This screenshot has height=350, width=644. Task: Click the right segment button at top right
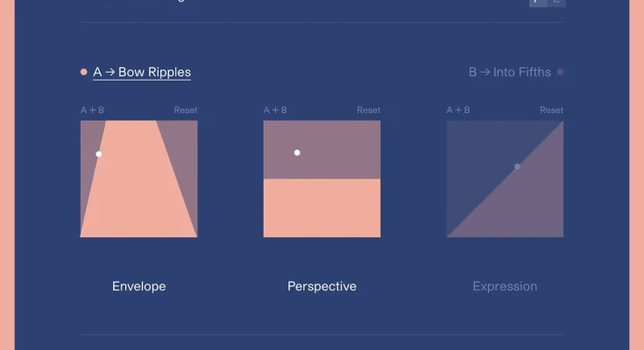point(557,3)
